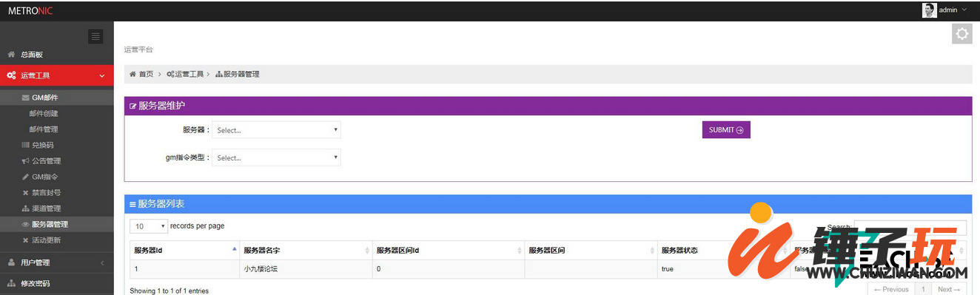Image resolution: width=980 pixels, height=295 pixels.
Task: Click the 总面板 dashboard home icon
Action: click(11, 55)
